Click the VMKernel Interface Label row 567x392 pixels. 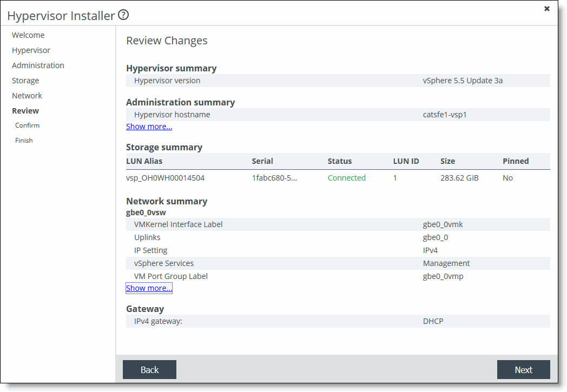point(338,224)
